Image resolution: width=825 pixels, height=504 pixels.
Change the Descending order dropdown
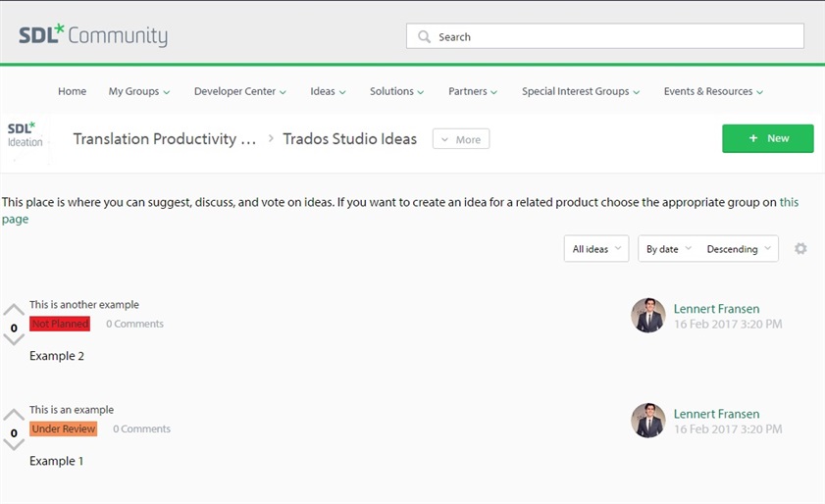coord(739,248)
